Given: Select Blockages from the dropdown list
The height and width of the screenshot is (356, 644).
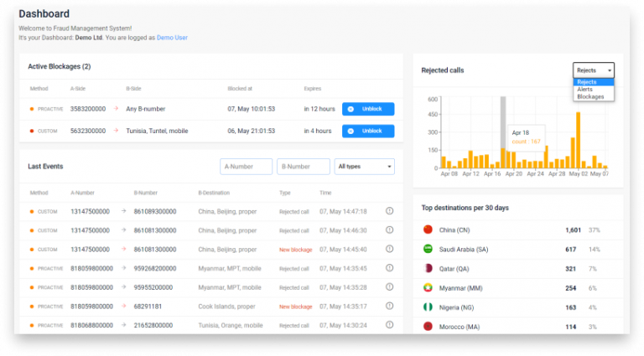Looking at the screenshot, I should pyautogui.click(x=589, y=96).
